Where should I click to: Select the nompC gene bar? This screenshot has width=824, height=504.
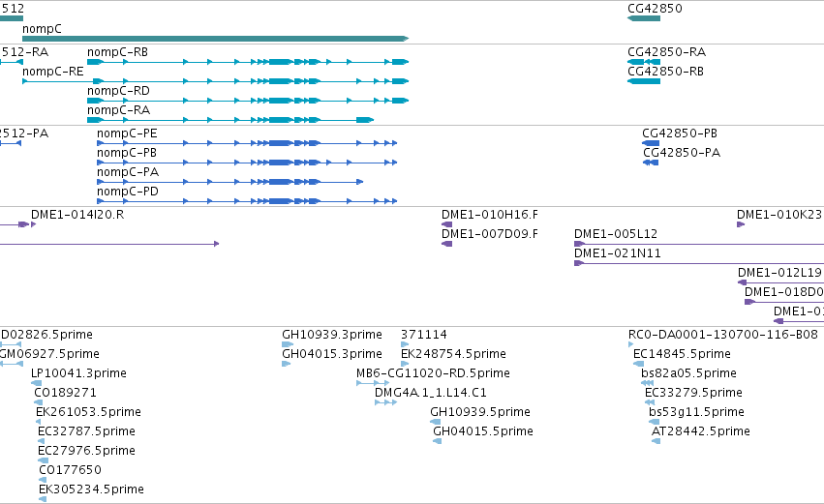point(216,39)
